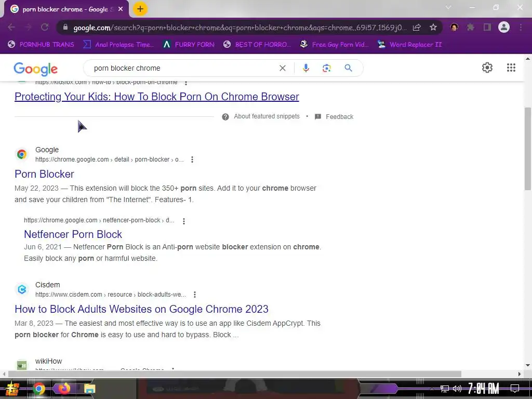Clear the search box text
This screenshot has height=399, width=532.
click(282, 68)
